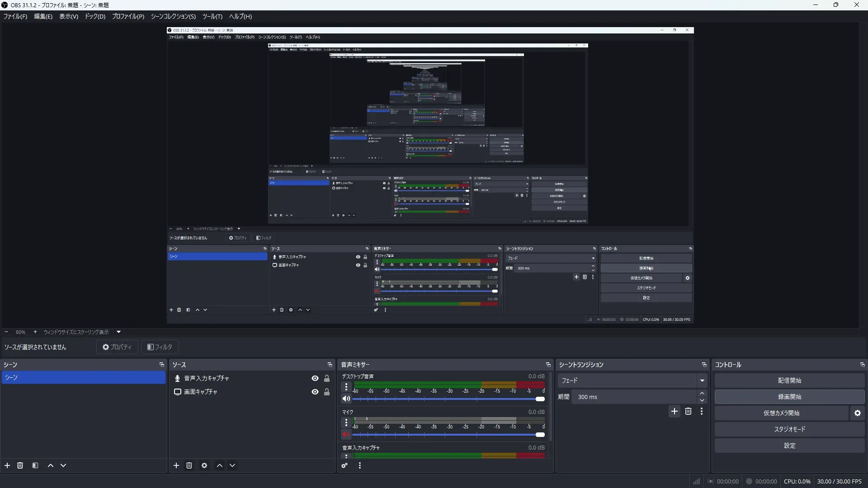Click the add scene plus icon
868x488 pixels.
click(7, 465)
